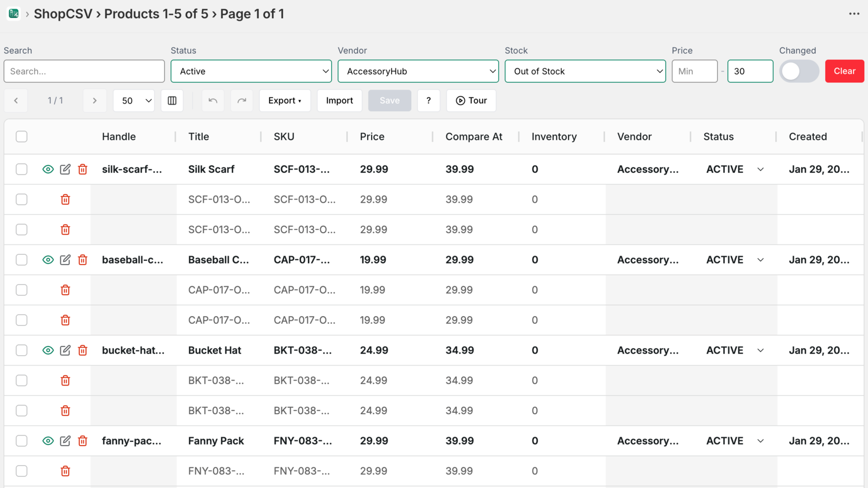Preview the Bucket Hat product
Image resolution: width=868 pixels, height=488 pixels.
pos(48,350)
